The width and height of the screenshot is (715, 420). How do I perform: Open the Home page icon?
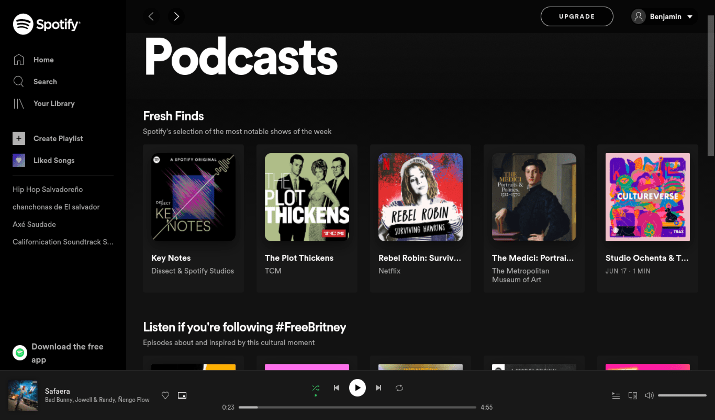pos(19,60)
